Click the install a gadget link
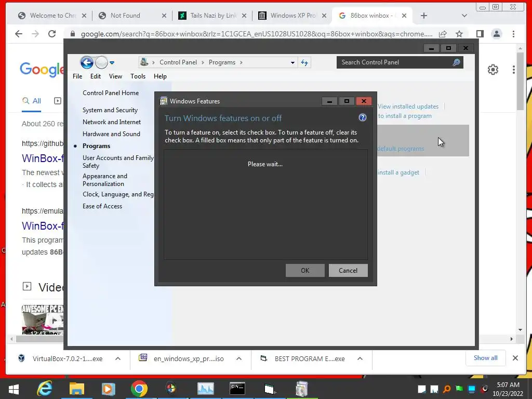 (x=398, y=172)
